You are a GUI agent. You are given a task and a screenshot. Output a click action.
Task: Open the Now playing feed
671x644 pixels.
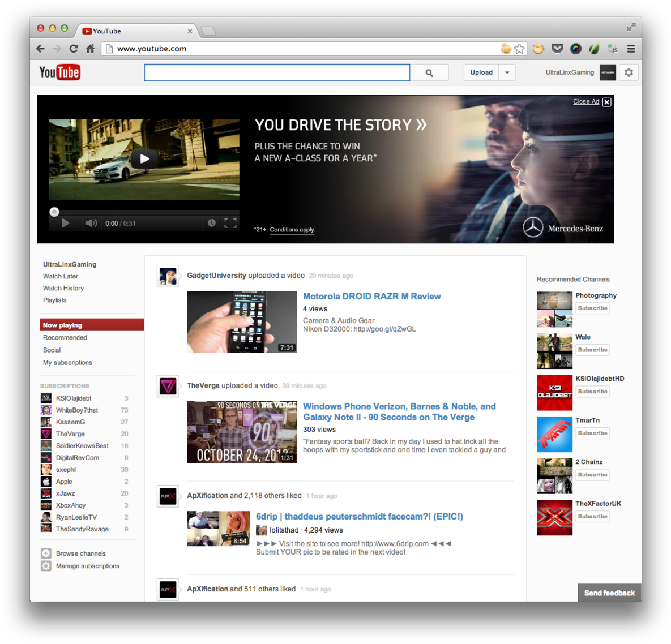coord(92,325)
